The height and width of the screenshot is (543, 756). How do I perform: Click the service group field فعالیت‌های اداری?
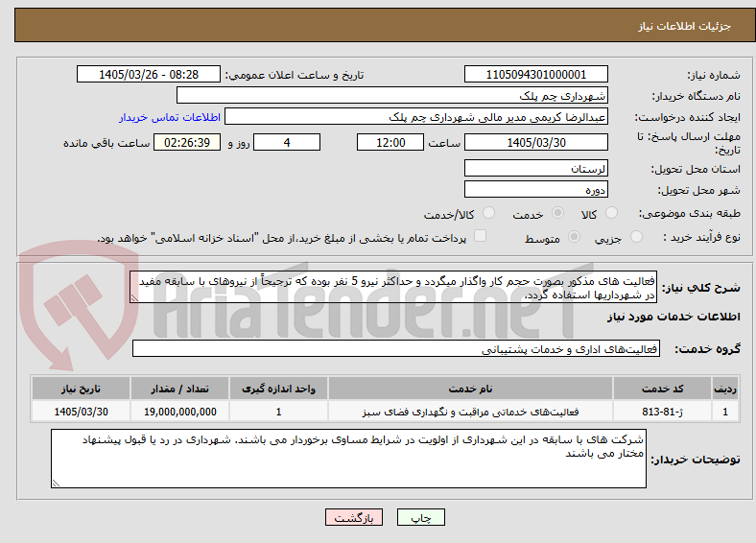point(396,348)
